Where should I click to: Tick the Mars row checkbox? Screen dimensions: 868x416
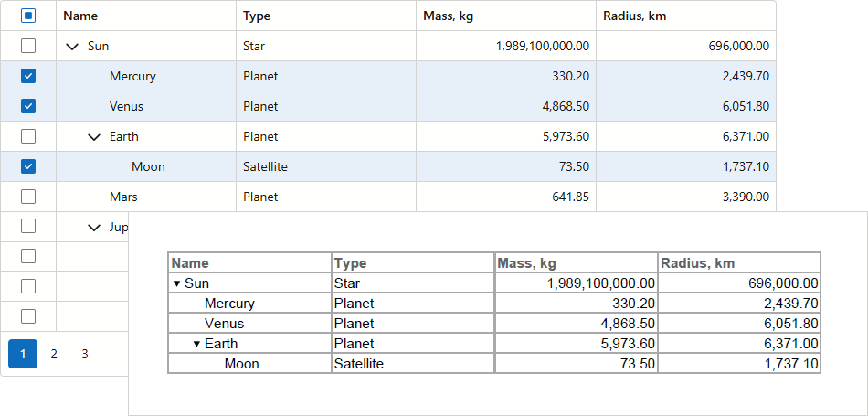[28, 197]
